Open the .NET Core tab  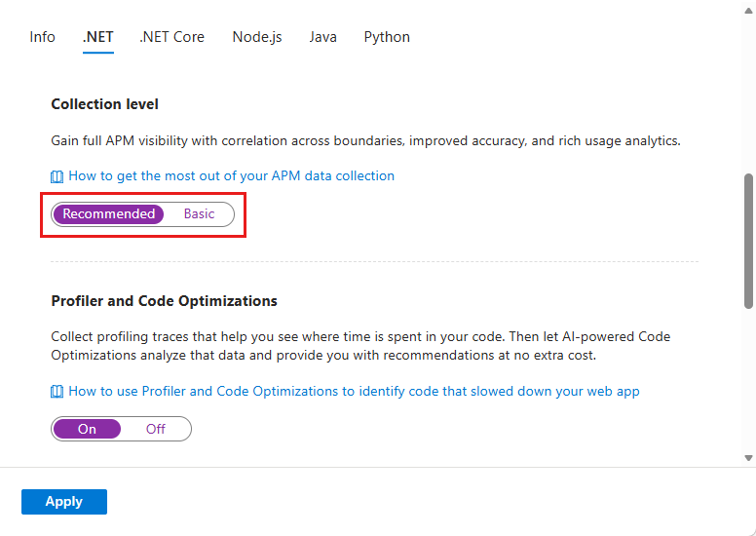coord(171,37)
